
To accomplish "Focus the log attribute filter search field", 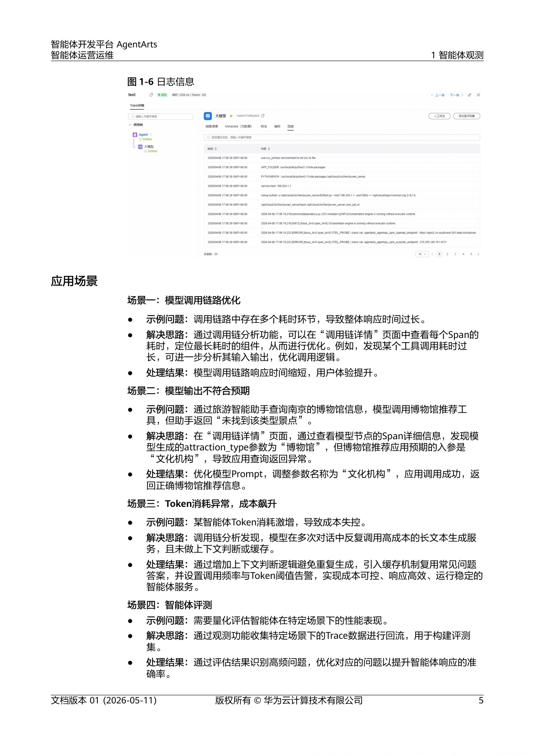I will pos(342,137).
